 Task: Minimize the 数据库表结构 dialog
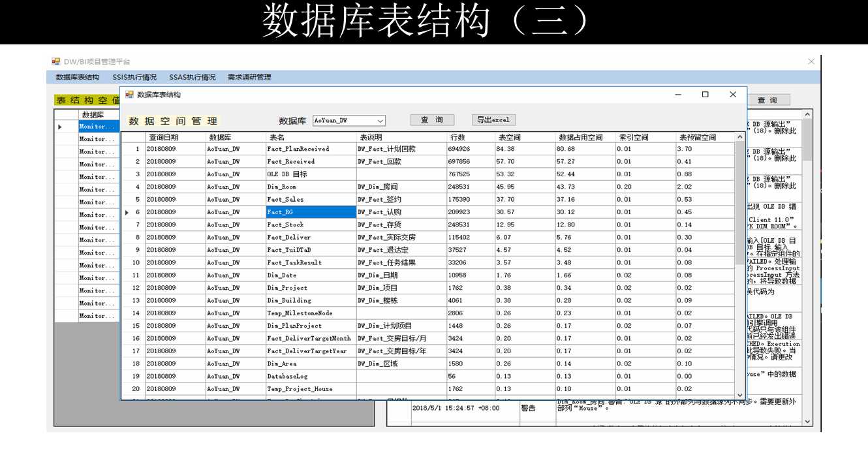click(x=679, y=95)
